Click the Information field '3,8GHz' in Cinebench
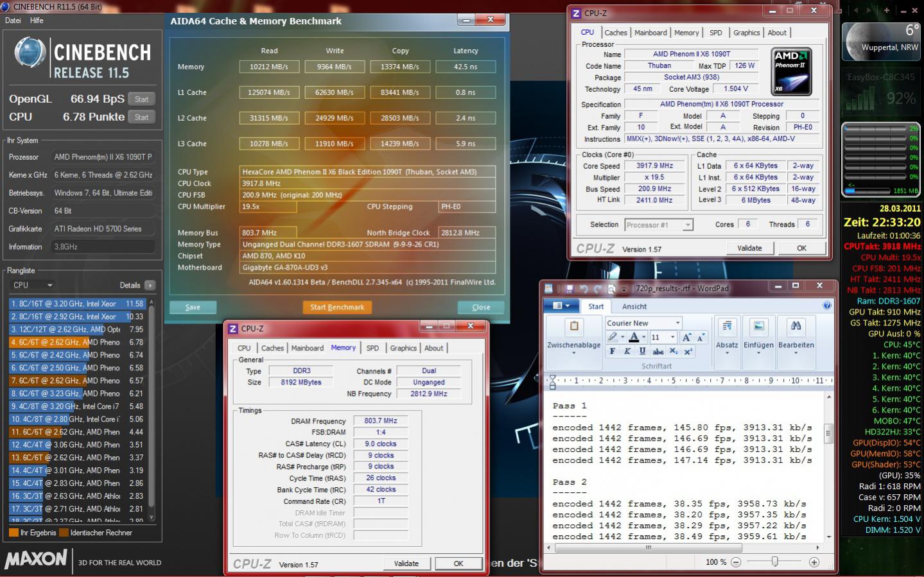 coord(103,247)
